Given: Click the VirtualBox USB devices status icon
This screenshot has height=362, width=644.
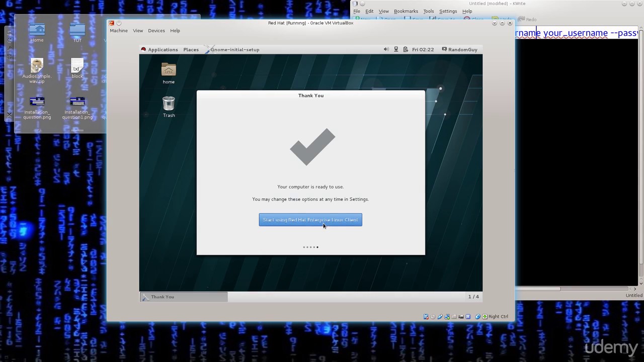Looking at the screenshot, I should point(440,317).
